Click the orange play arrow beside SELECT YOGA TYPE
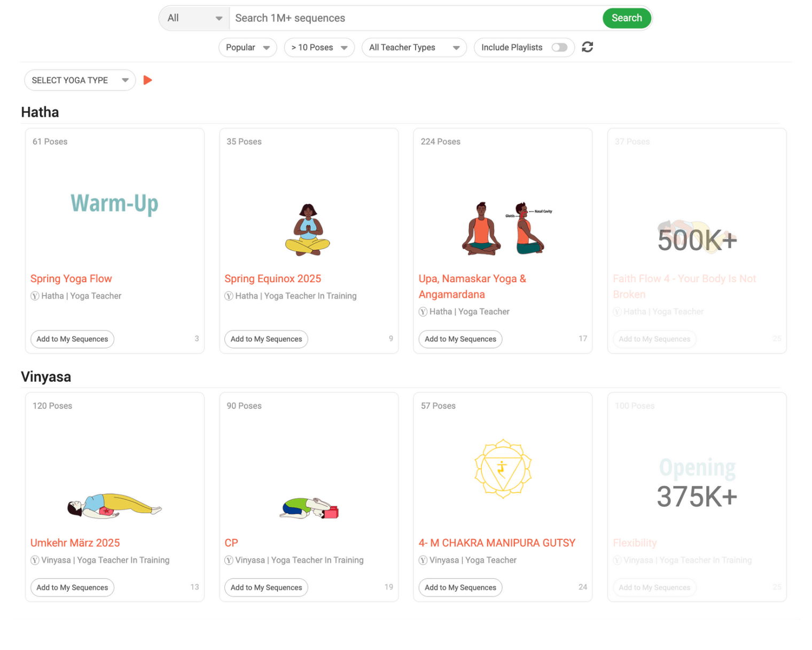This screenshot has height=650, width=812. point(148,80)
